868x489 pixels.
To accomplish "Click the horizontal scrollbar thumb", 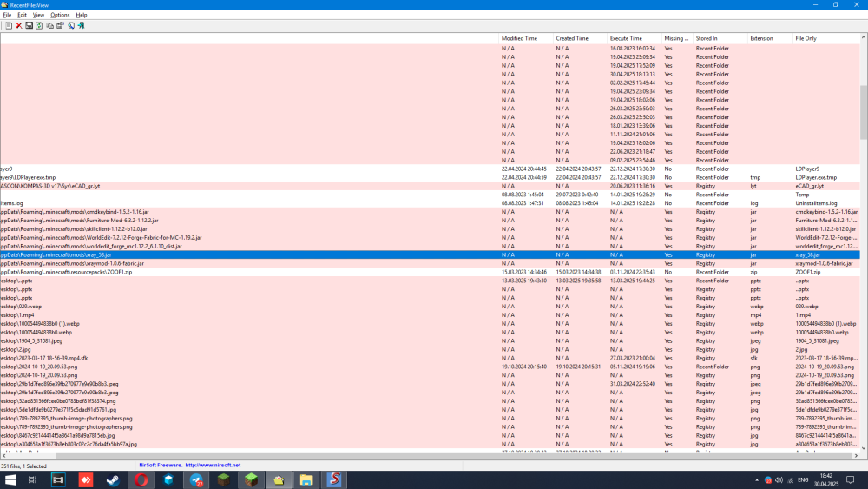I will (x=454, y=456).
